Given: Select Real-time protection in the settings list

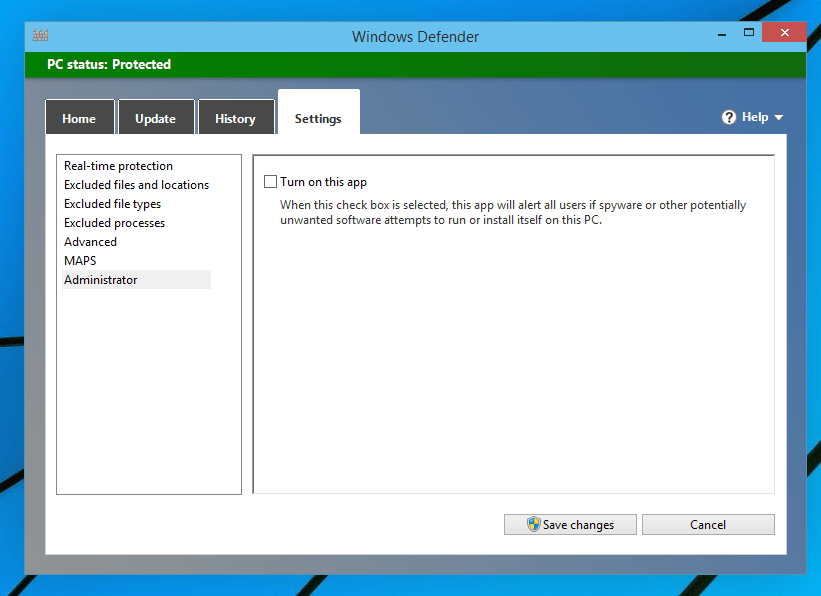Looking at the screenshot, I should tap(118, 166).
